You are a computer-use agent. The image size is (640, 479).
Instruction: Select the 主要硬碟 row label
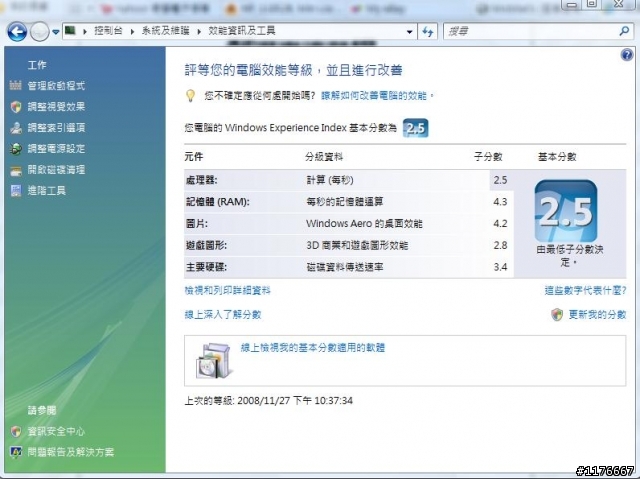[206, 267]
